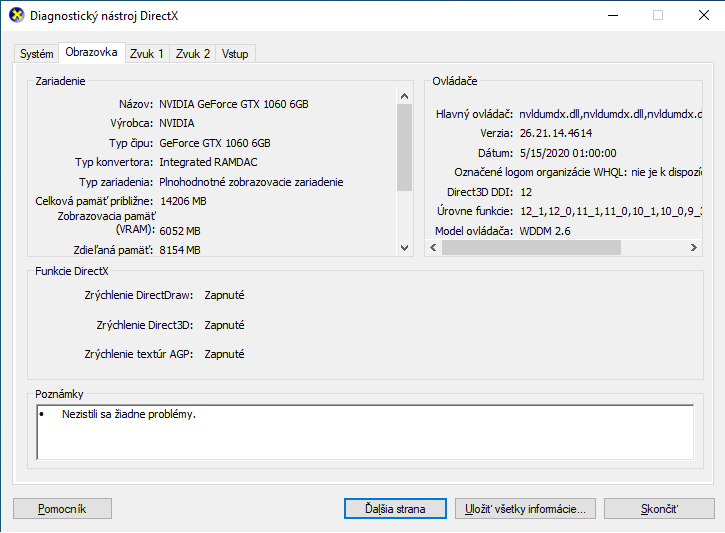Switch to the Systém tab
This screenshot has width=725, height=533.
(37, 54)
